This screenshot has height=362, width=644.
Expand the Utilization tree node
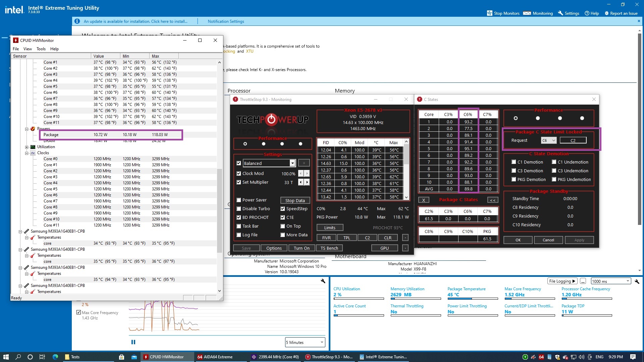point(27,147)
